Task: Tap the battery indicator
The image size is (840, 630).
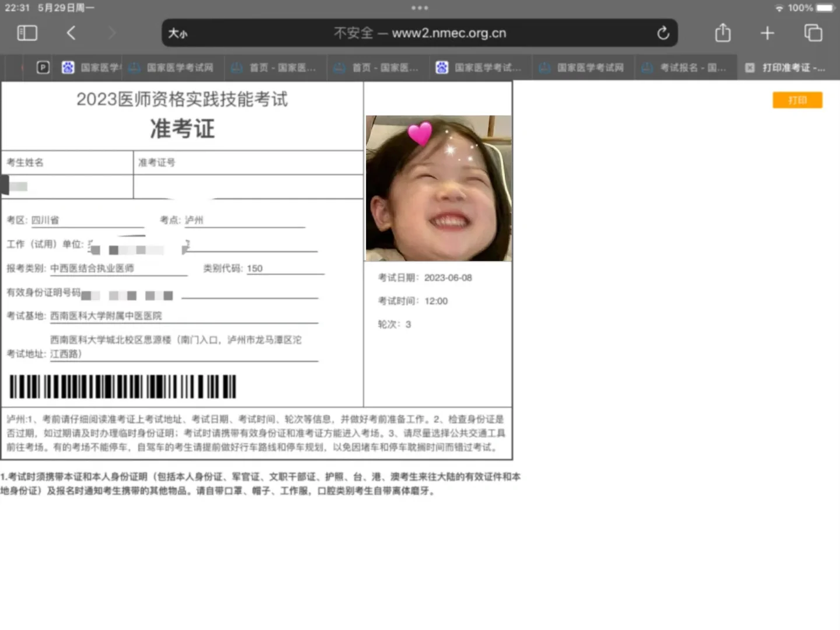Action: click(x=824, y=8)
